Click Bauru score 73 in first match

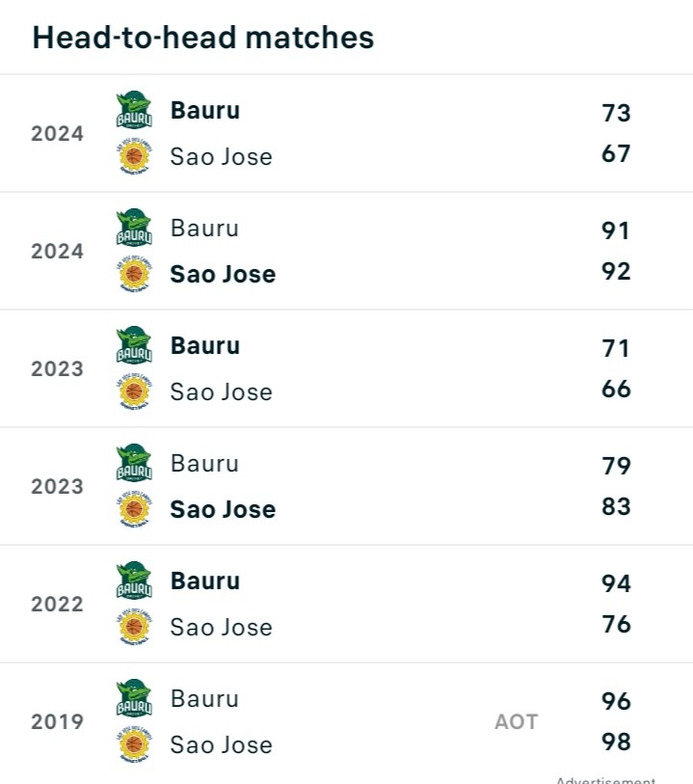[616, 113]
